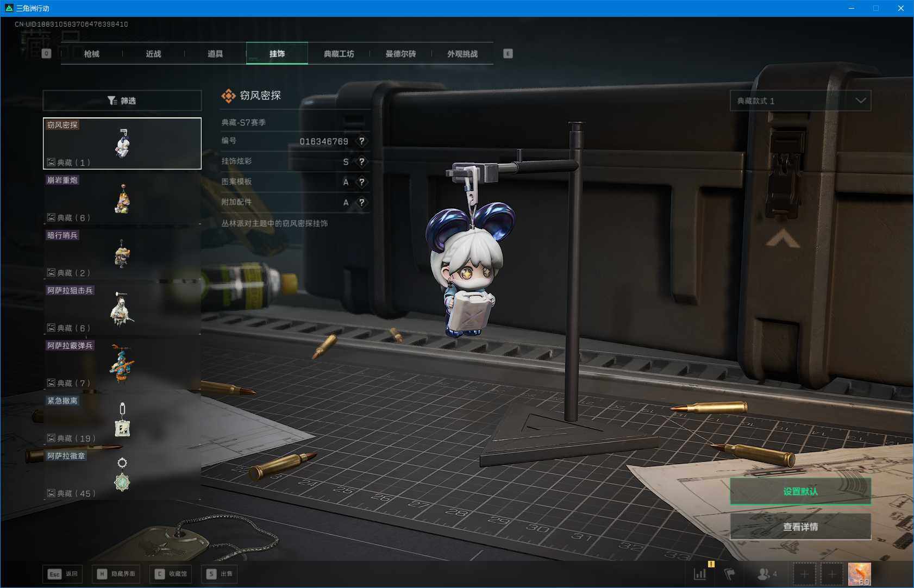Open the friends list icon
The width and height of the screenshot is (914, 588).
pyautogui.click(x=766, y=574)
